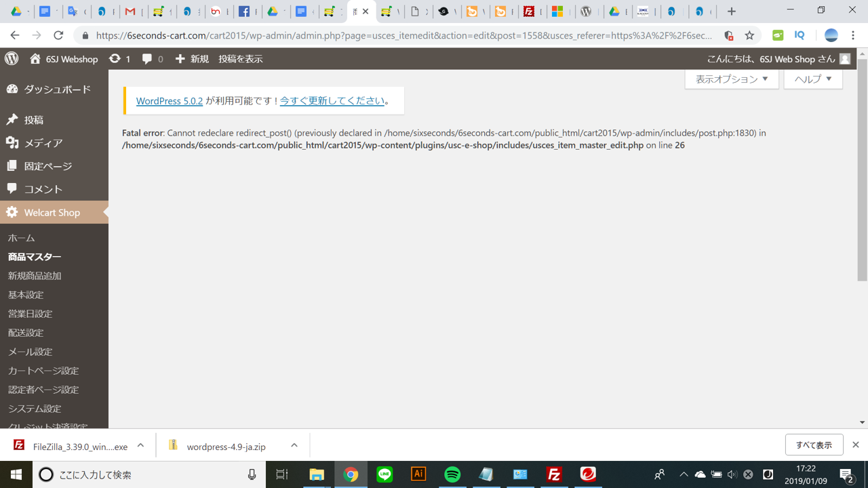
Task: Click the microphone icon in search box
Action: pos(252,474)
